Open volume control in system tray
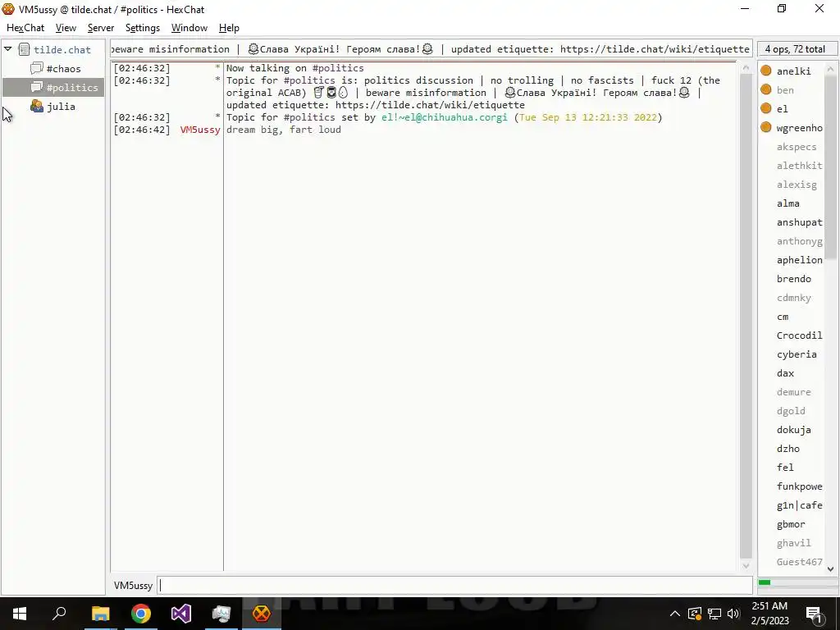This screenshot has width=840, height=630. coord(733,614)
